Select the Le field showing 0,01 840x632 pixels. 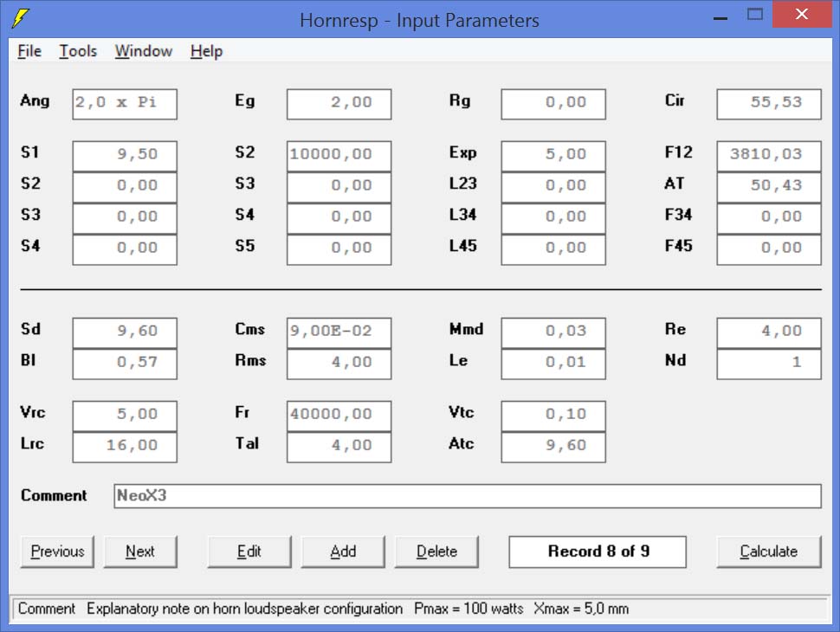pyautogui.click(x=553, y=364)
